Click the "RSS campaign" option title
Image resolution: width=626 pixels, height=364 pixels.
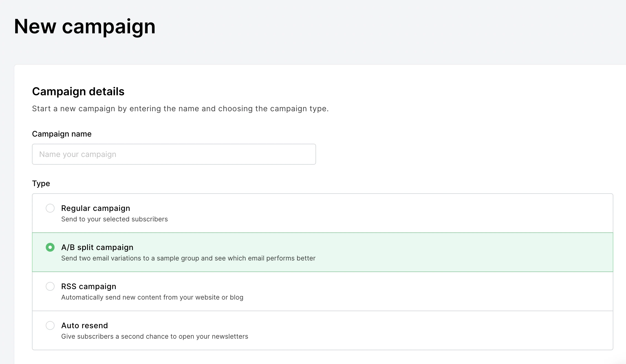click(x=89, y=286)
